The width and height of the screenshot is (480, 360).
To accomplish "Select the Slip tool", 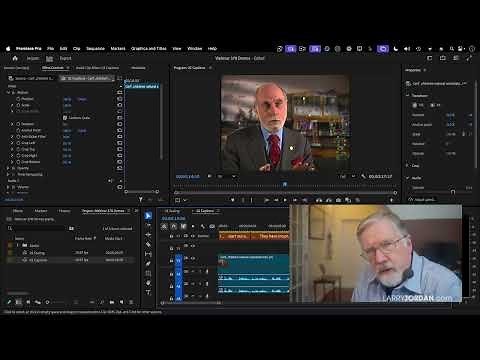I will click(148, 254).
